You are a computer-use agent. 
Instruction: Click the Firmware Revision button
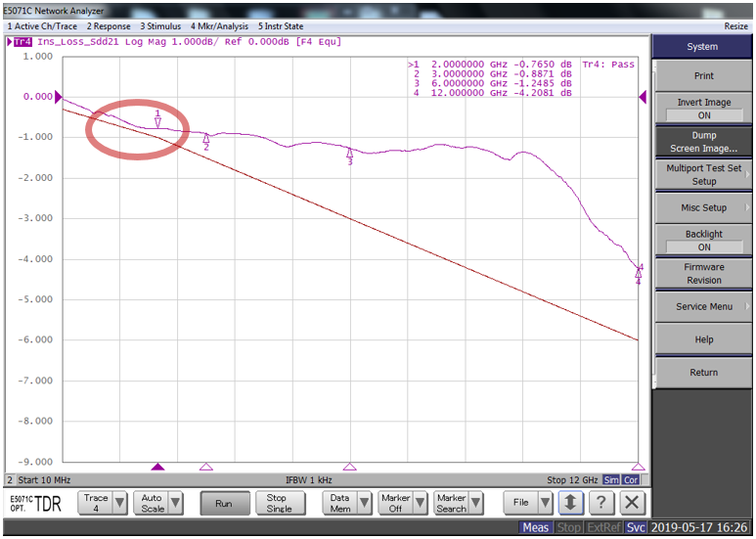click(x=703, y=273)
